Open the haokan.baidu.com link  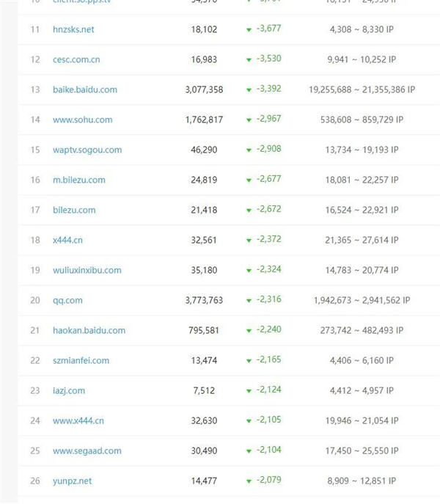coord(89,330)
